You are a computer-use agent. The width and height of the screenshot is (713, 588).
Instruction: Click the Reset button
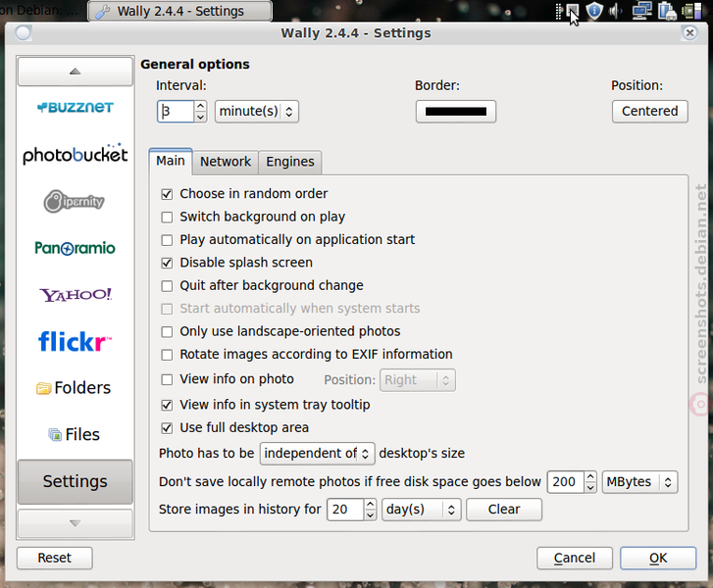pyautogui.click(x=55, y=558)
